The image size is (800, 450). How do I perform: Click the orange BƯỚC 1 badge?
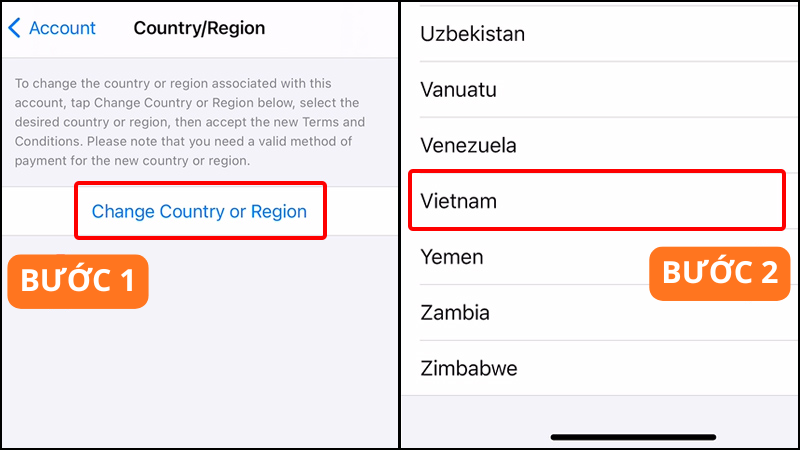coord(78,281)
